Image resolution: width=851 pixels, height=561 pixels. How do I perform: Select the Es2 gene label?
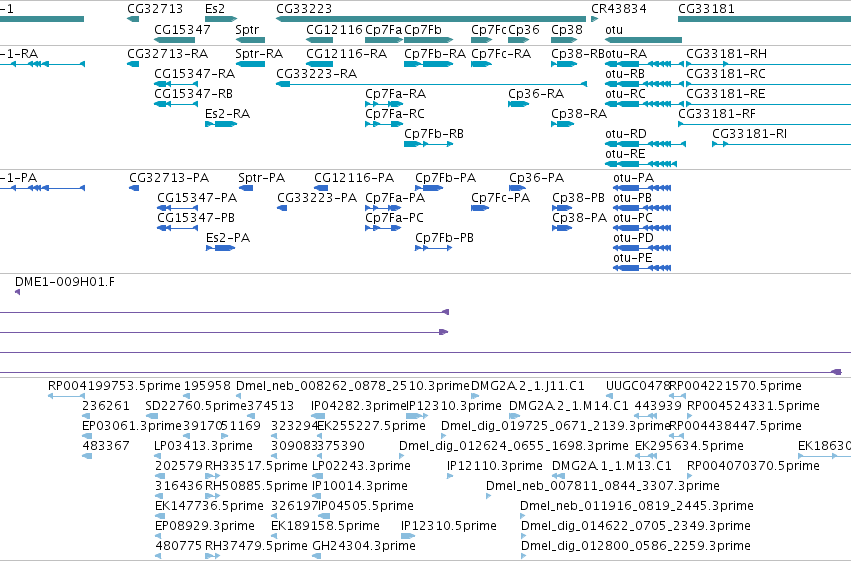(x=215, y=9)
